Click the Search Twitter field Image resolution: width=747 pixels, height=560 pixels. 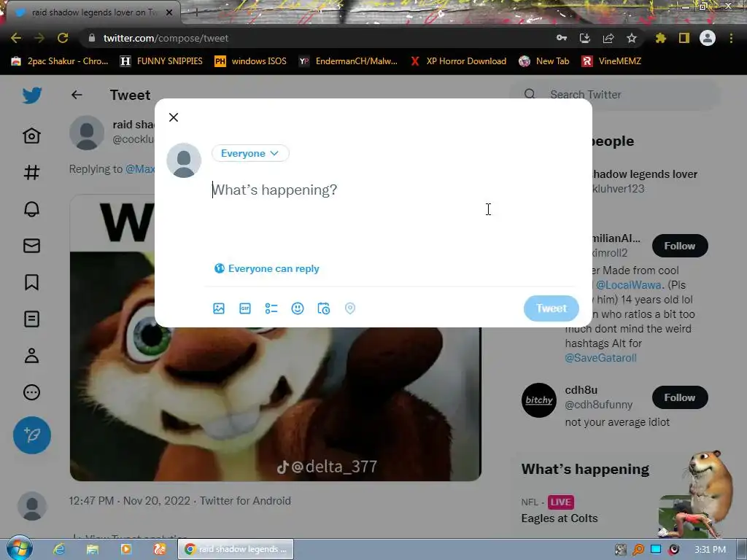tap(614, 94)
